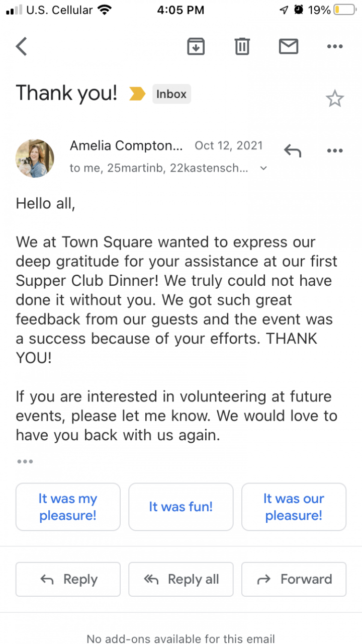The height and width of the screenshot is (644, 362).
Task: Click the reply arrow beside the date
Action: coord(293,150)
